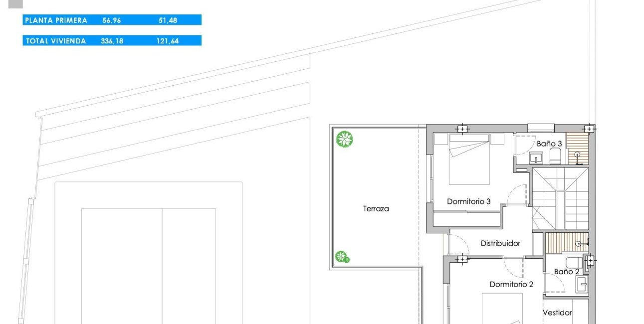Click the large green plant icon on the terrace
Image resolution: width=644 pixels, height=324 pixels.
click(344, 139)
